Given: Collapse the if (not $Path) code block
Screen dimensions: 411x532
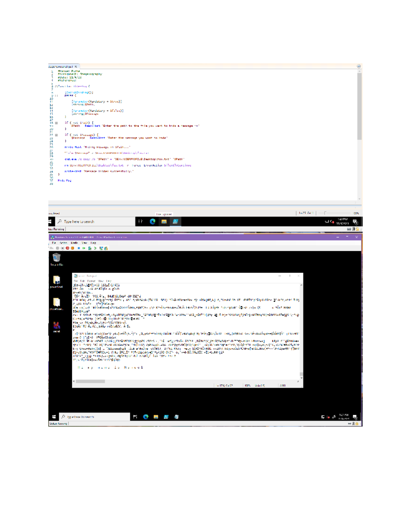Looking at the screenshot, I should pyautogui.click(x=56, y=123).
